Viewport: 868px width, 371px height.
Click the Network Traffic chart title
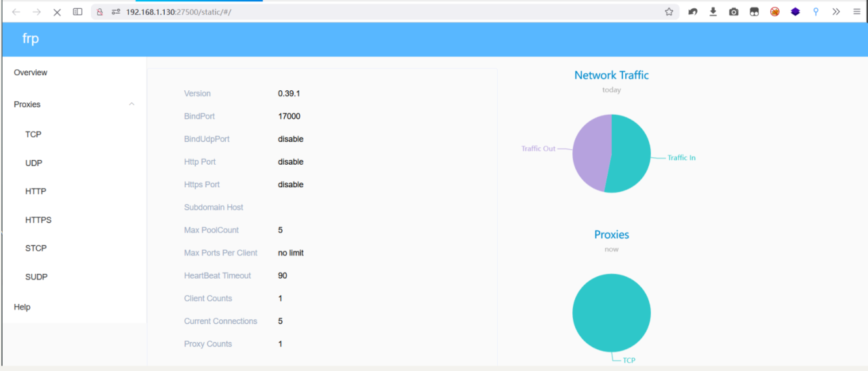[612, 75]
